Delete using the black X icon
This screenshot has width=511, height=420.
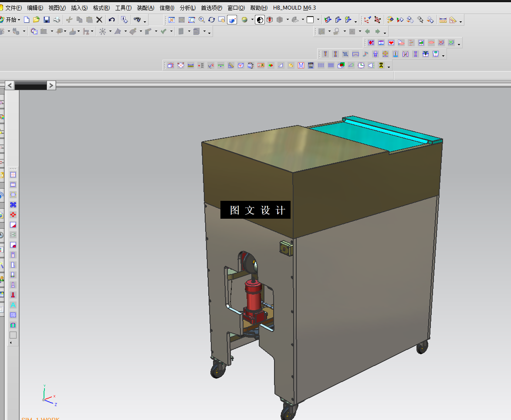click(x=99, y=20)
